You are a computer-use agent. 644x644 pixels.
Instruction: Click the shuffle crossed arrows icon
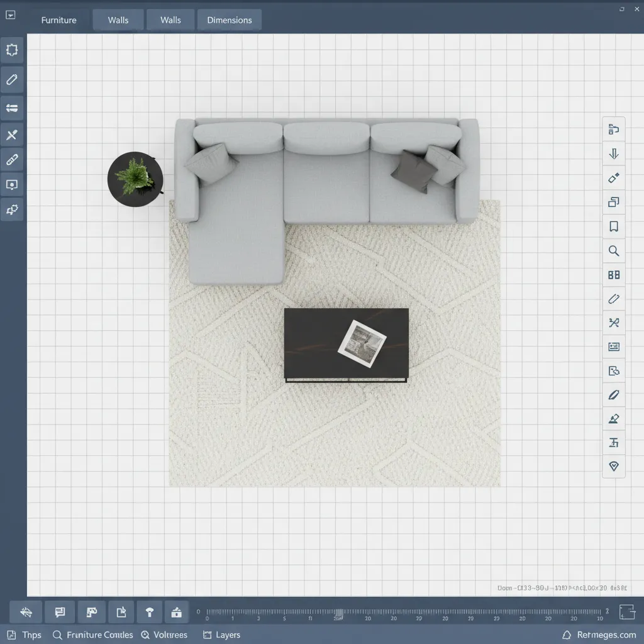[x=614, y=323]
